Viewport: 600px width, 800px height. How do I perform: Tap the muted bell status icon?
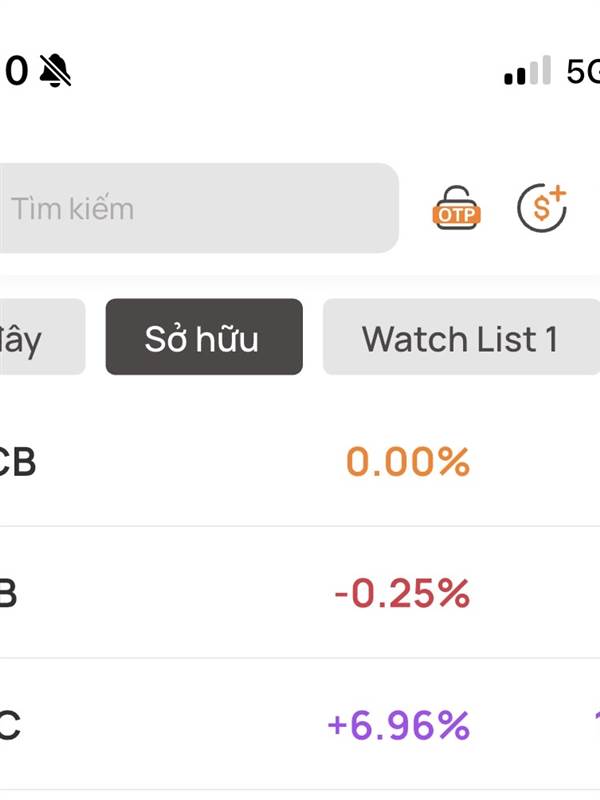(55, 71)
